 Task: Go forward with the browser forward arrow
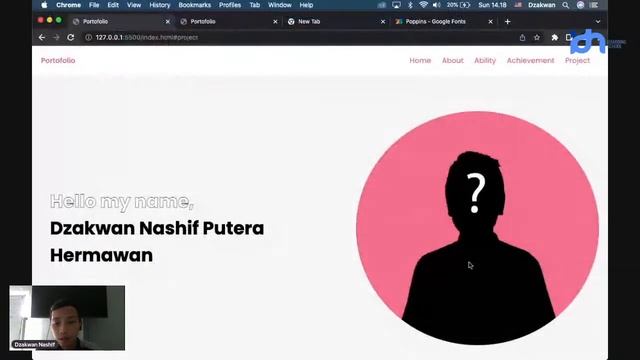[x=56, y=37]
